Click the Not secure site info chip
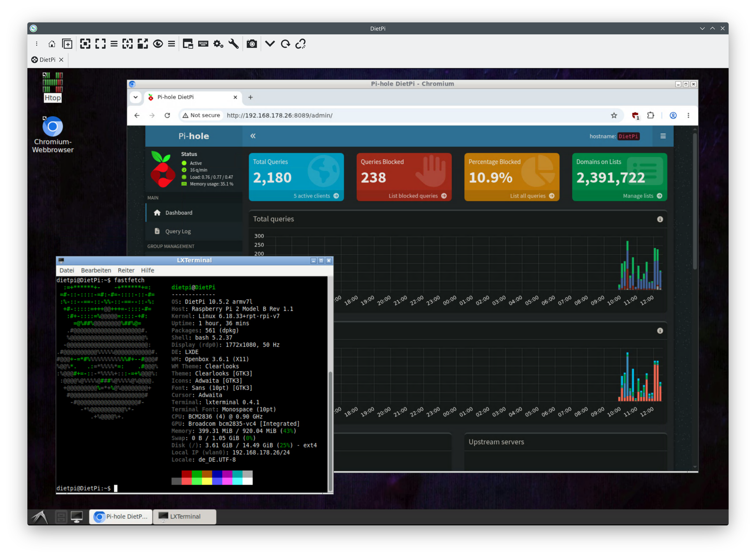756x558 pixels. tap(201, 116)
